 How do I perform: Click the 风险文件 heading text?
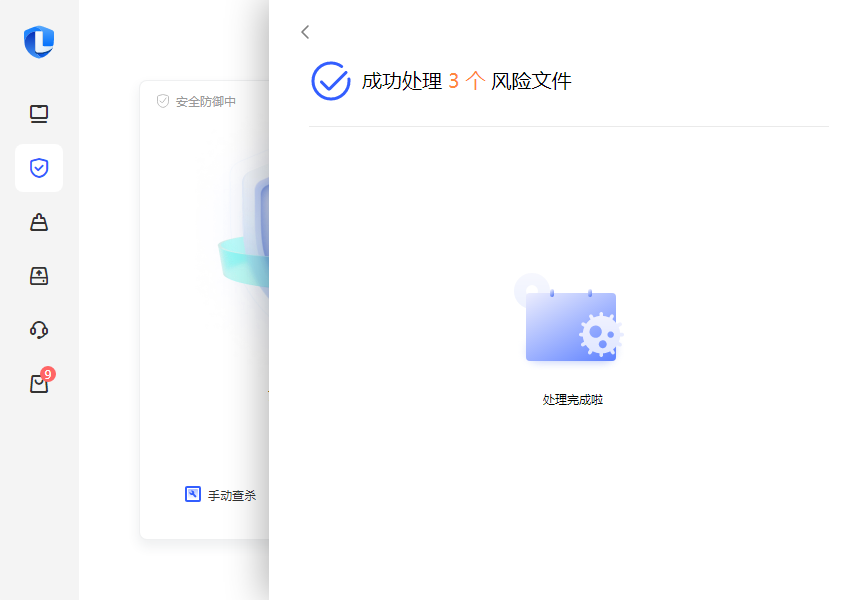531,82
